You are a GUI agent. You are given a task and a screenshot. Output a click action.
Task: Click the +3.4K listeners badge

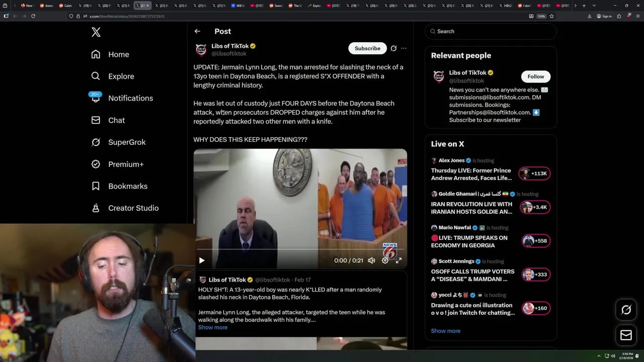[534, 207]
